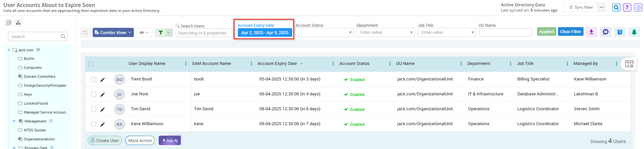Open User Display Name column menu
This screenshot has width=644, height=149.
coord(186,64)
